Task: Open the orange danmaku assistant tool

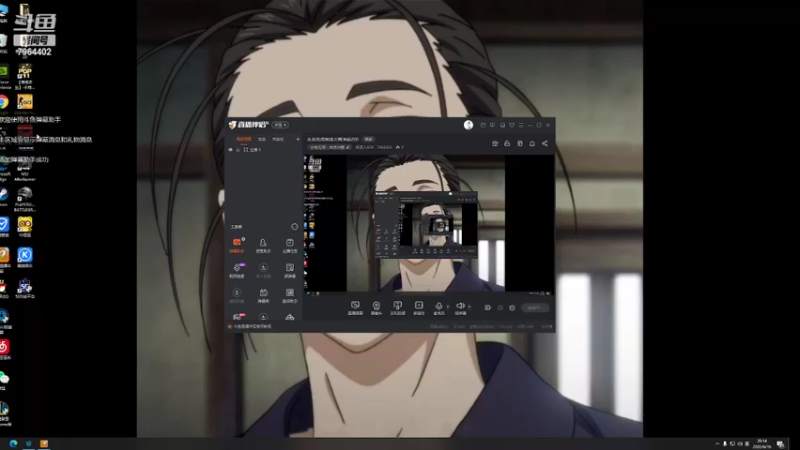Action: (x=237, y=245)
